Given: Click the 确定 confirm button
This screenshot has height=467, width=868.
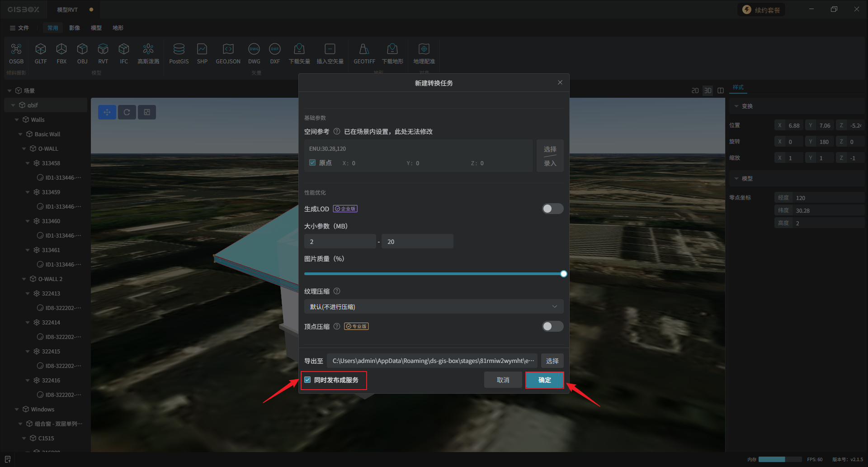Looking at the screenshot, I should (544, 380).
